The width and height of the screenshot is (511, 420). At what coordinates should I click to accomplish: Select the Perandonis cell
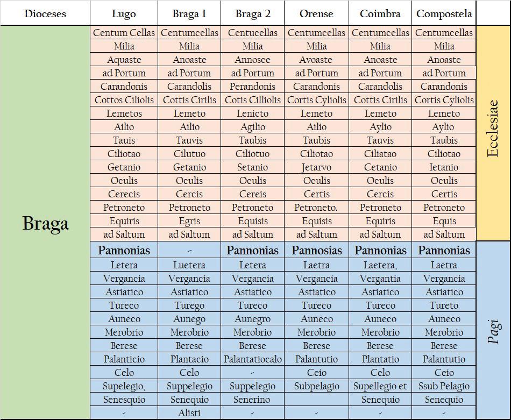tap(253, 87)
